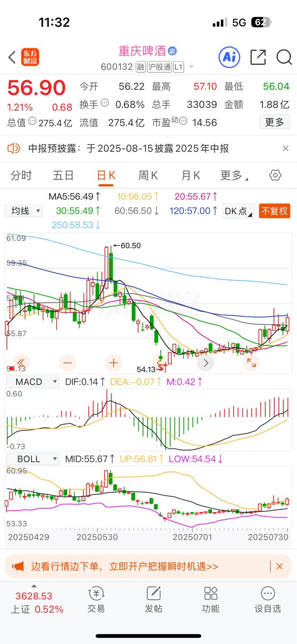297x644 pixels.
Task: Tap the enterprise badge beside 重庆啤酒
Action: (172, 51)
